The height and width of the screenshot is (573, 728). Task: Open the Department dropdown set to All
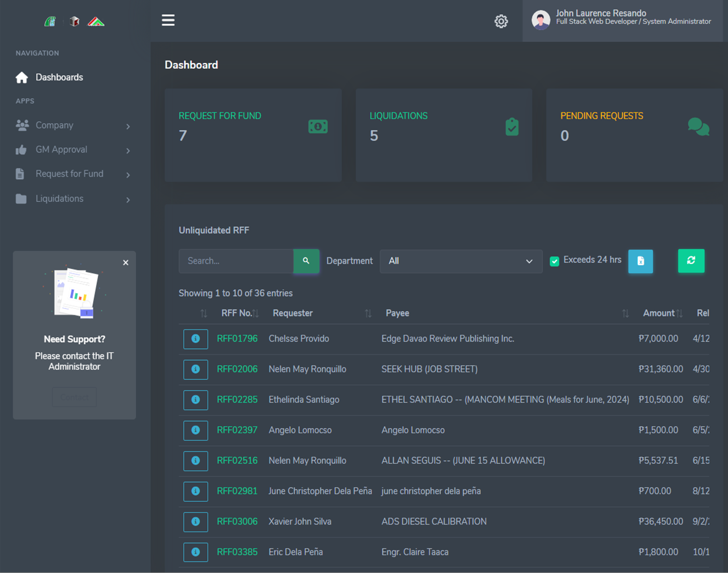(x=461, y=261)
